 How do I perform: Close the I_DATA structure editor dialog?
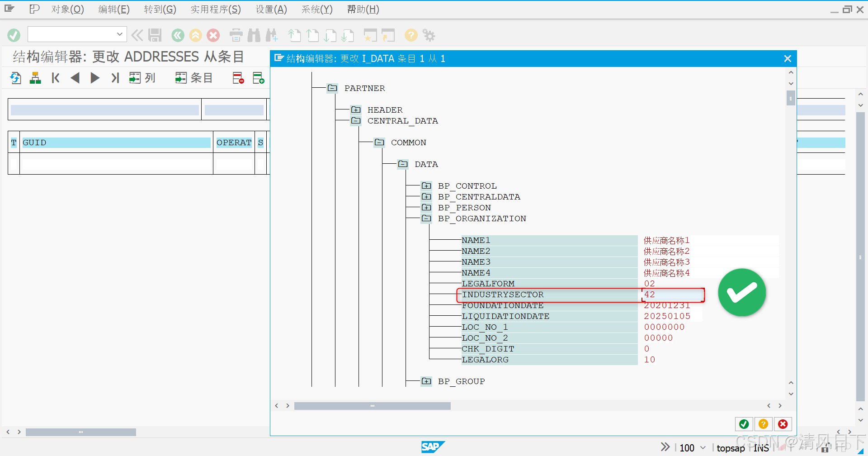(788, 58)
